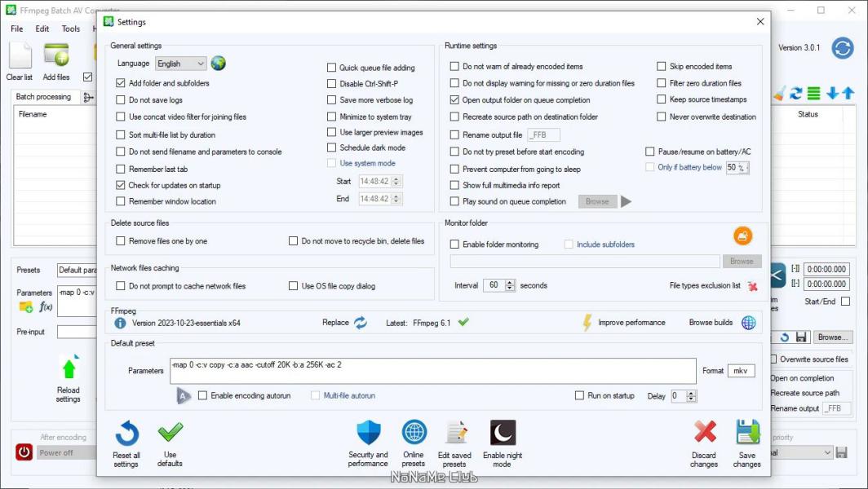Click the End time spinner arrows
This screenshot has width=868, height=489.
coord(396,199)
